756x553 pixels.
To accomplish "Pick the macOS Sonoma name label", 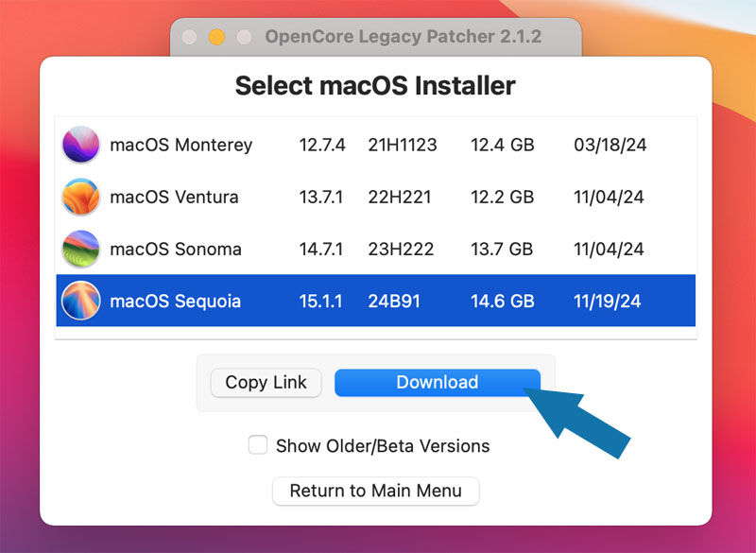I will pyautogui.click(x=175, y=250).
